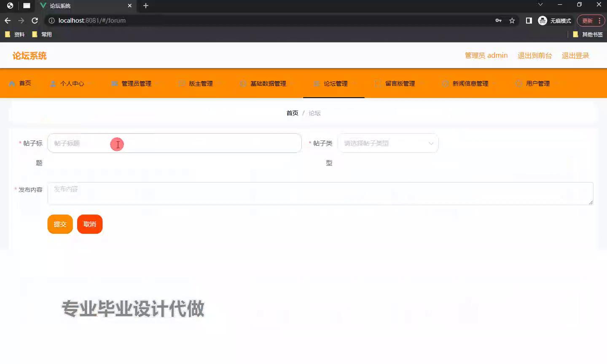Click the icon next to 论坛管理

point(317,83)
